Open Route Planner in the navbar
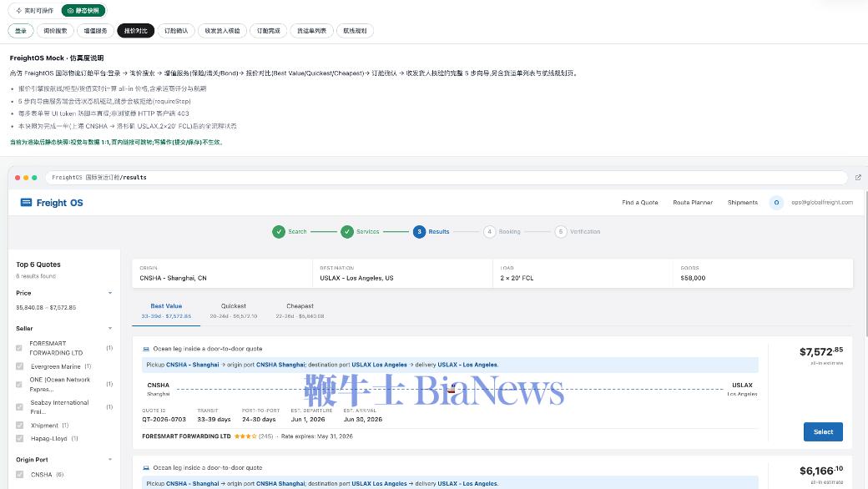The width and height of the screenshot is (868, 489). point(693,203)
